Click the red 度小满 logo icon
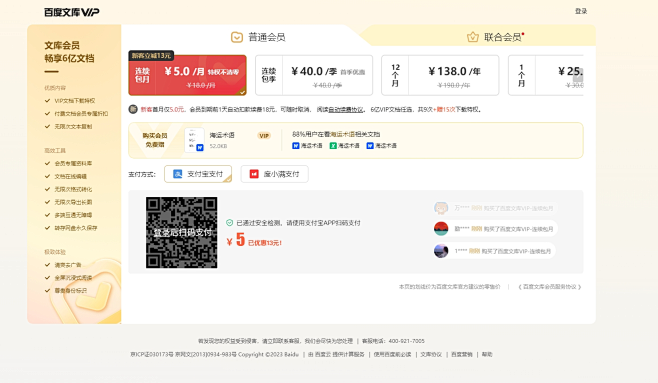Viewport: 658px width, 383px height. (254, 174)
